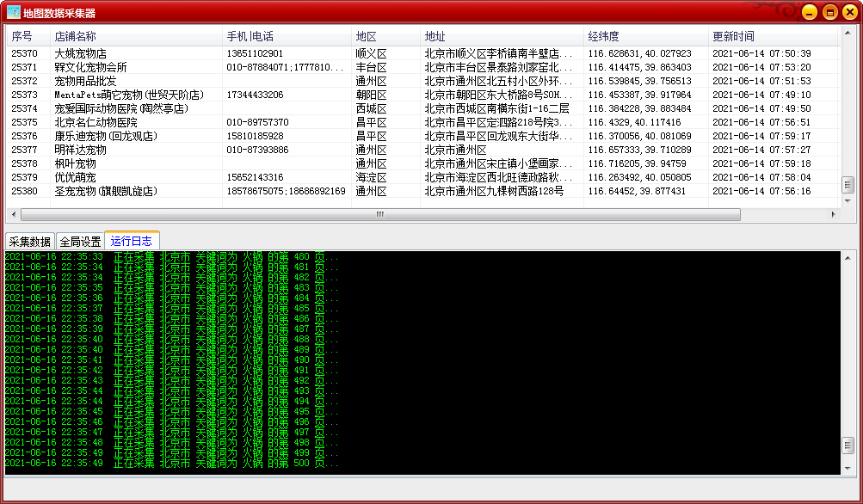The width and height of the screenshot is (863, 504).
Task: Sort table by 更新时间 column
Action: coord(733,36)
